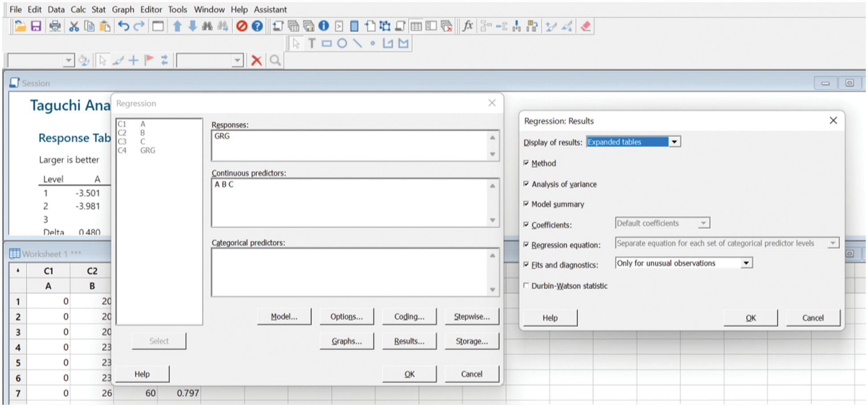Image resolution: width=868 pixels, height=407 pixels.
Task: Click the blue Help question mark icon
Action: pos(257,26)
